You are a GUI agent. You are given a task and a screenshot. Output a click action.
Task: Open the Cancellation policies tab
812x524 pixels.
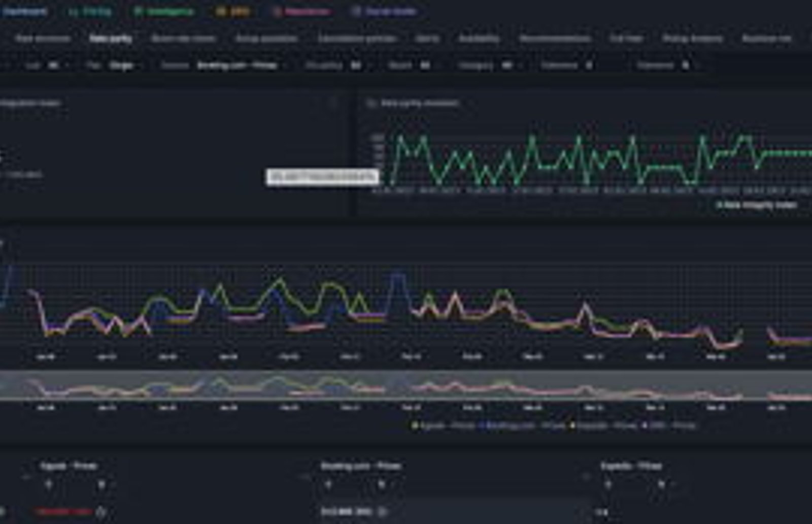pyautogui.click(x=357, y=39)
